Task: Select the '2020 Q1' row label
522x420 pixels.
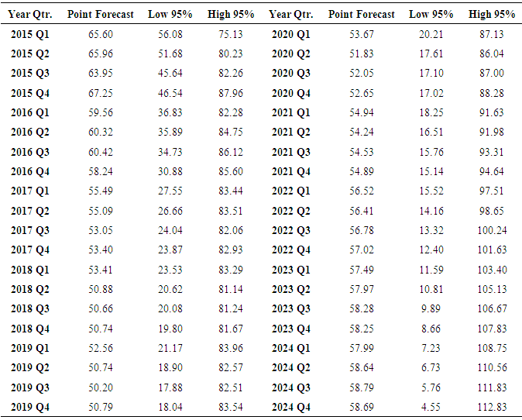Action: [290, 35]
